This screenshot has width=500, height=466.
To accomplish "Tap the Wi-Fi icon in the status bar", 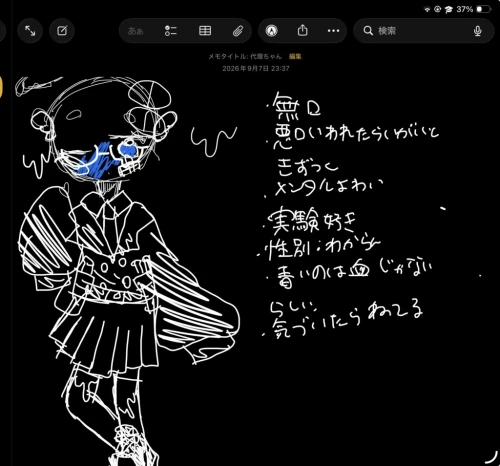I will click(427, 9).
